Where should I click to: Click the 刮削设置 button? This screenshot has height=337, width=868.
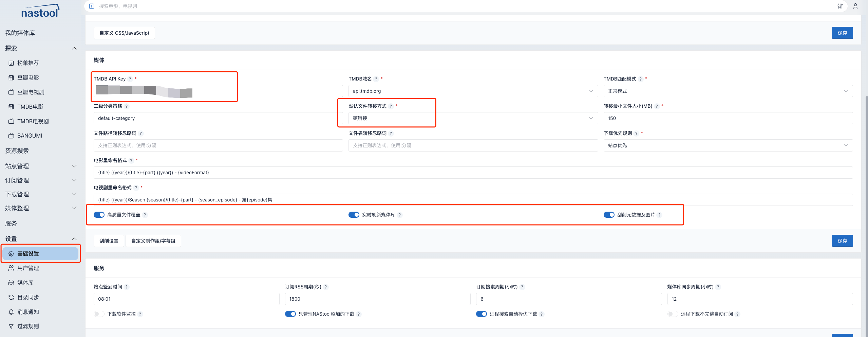pos(109,241)
